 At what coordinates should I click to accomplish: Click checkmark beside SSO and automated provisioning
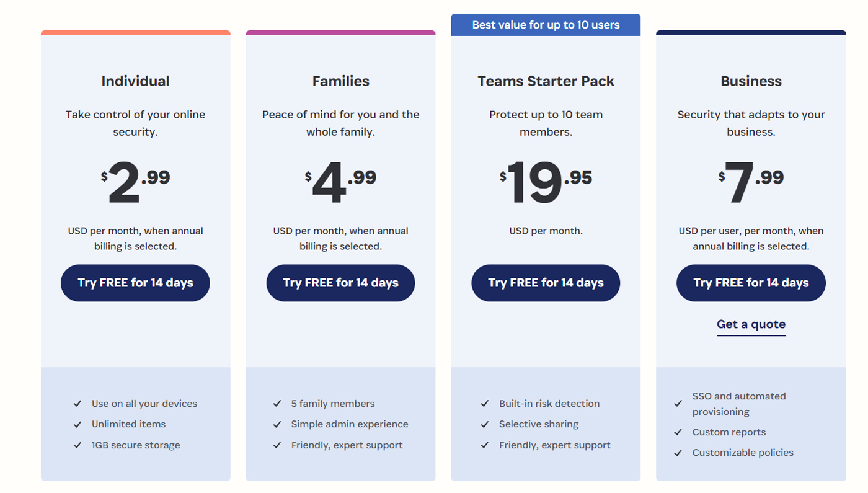[678, 404]
